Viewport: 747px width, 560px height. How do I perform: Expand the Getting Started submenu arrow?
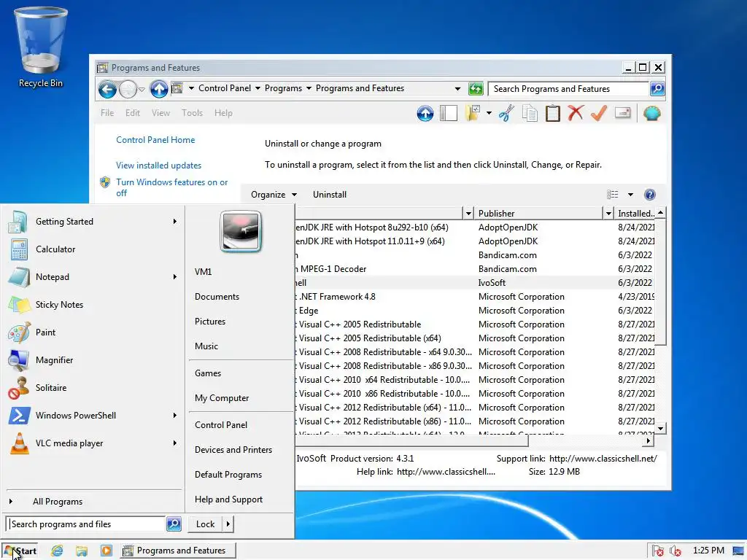click(175, 222)
